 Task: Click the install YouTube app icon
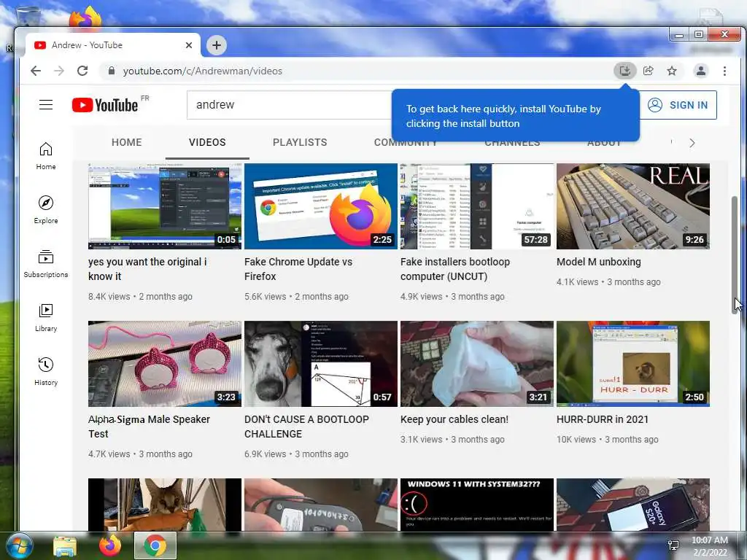point(624,71)
